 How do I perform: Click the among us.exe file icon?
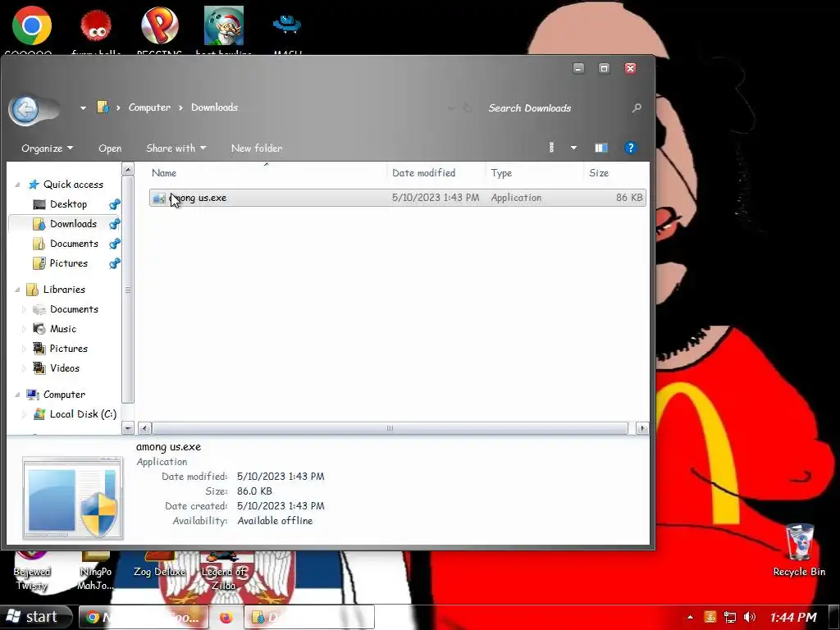158,198
